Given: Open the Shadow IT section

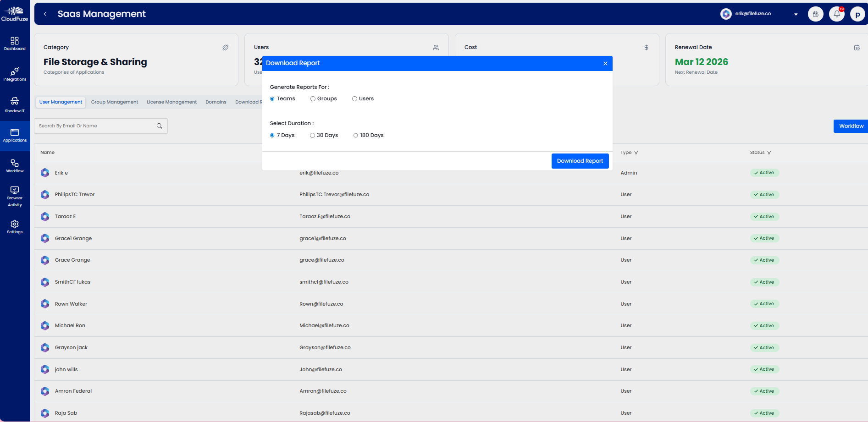Looking at the screenshot, I should point(15,104).
